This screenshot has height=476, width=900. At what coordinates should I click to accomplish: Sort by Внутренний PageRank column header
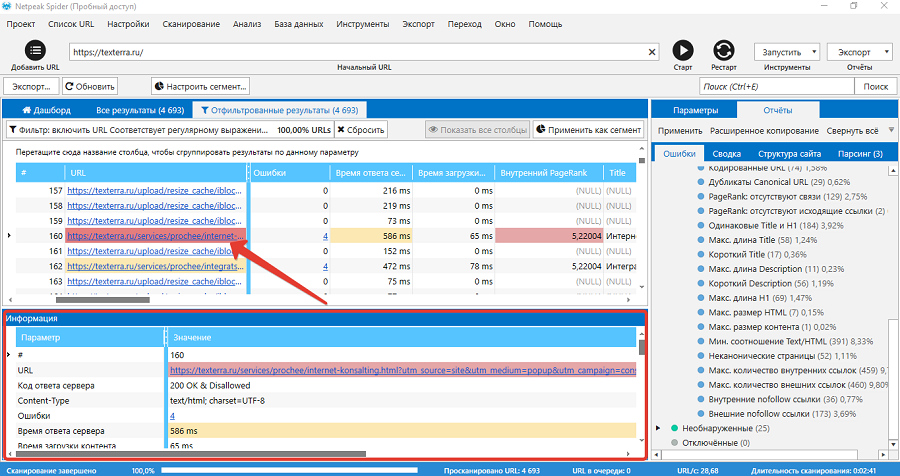coord(549,172)
